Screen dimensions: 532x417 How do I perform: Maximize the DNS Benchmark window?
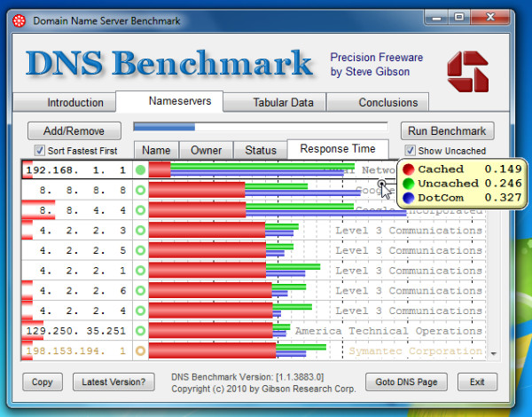[459, 17]
